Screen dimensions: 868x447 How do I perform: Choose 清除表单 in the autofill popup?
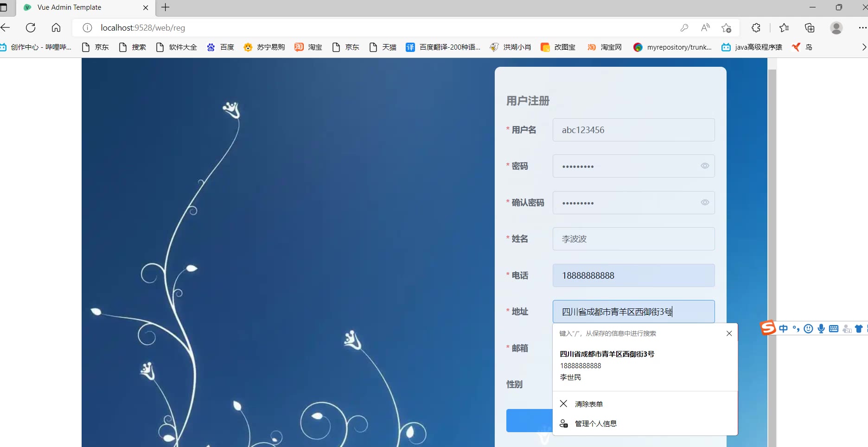645,404
